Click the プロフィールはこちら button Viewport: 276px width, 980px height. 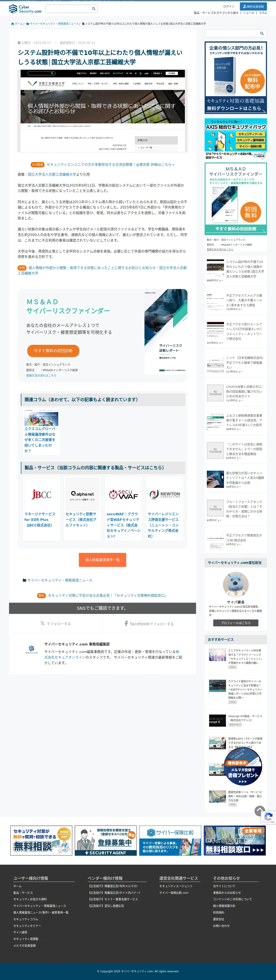[x=236, y=623]
